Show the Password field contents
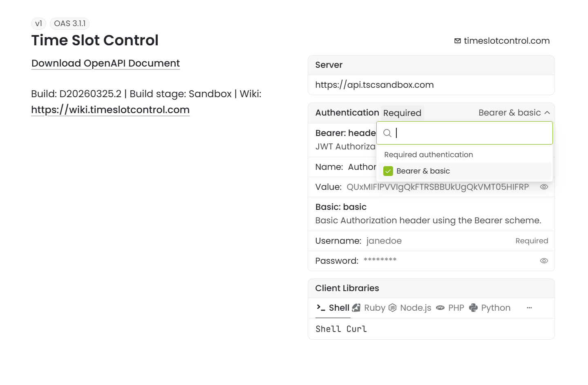588x385 pixels. tap(544, 261)
